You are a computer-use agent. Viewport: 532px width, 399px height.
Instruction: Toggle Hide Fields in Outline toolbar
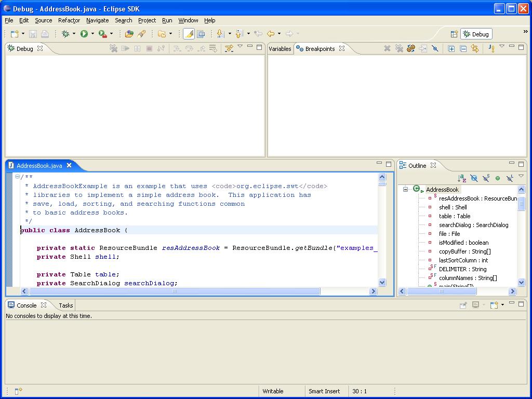tap(474, 178)
